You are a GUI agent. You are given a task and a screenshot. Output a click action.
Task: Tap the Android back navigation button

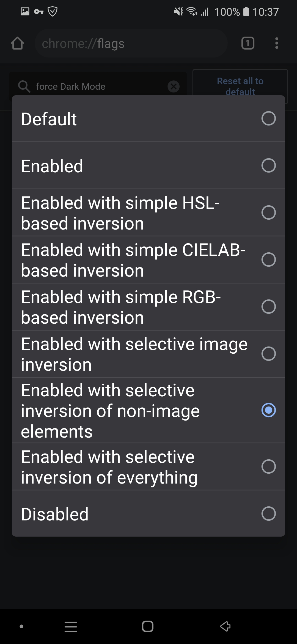coord(225,626)
